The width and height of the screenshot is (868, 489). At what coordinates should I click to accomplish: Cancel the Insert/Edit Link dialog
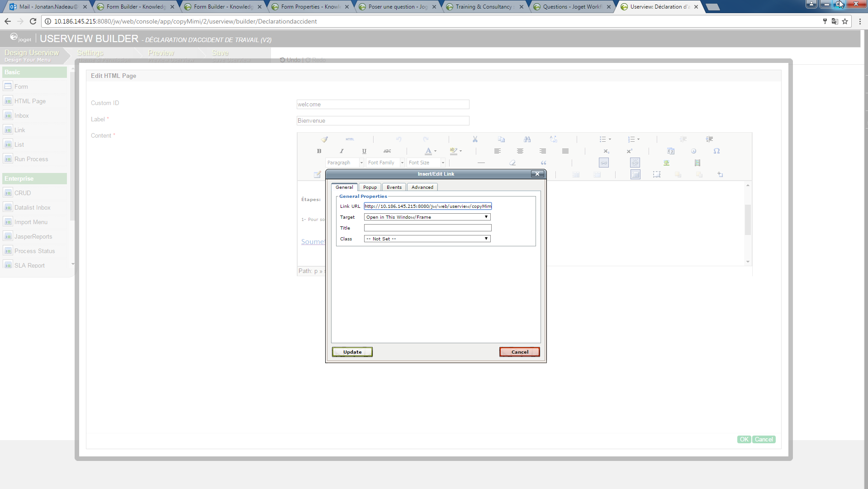tap(520, 352)
